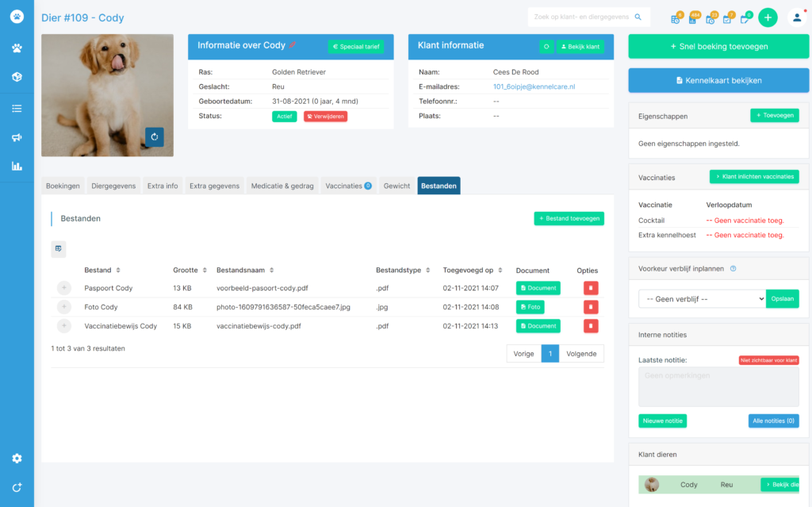
Task: Open the statistics bar-chart sidebar icon
Action: click(x=17, y=167)
